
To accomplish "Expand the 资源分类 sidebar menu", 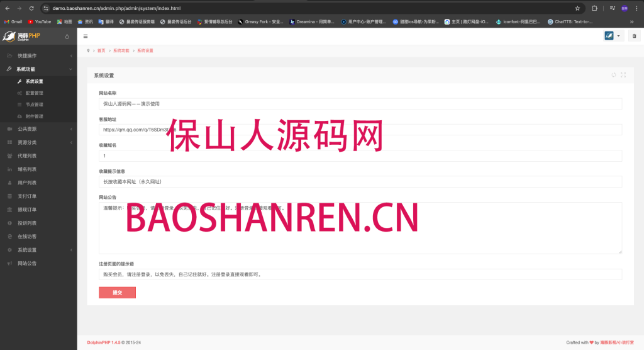I will click(38, 142).
